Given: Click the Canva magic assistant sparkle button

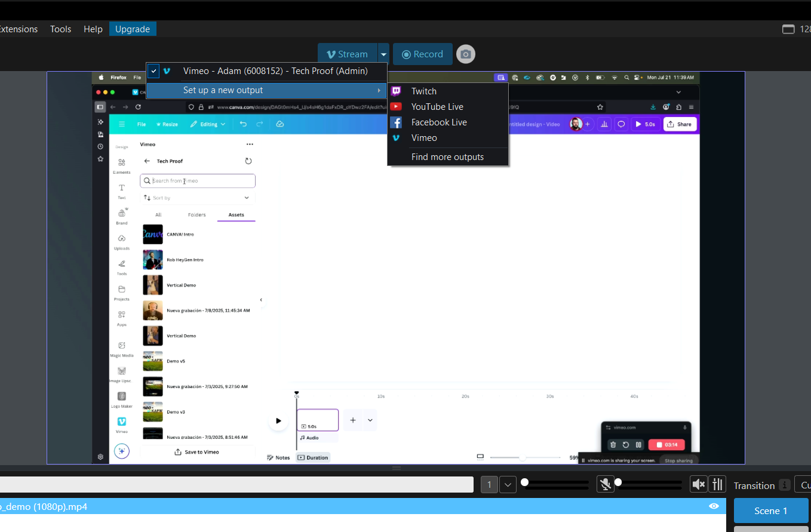Looking at the screenshot, I should coord(122,451).
